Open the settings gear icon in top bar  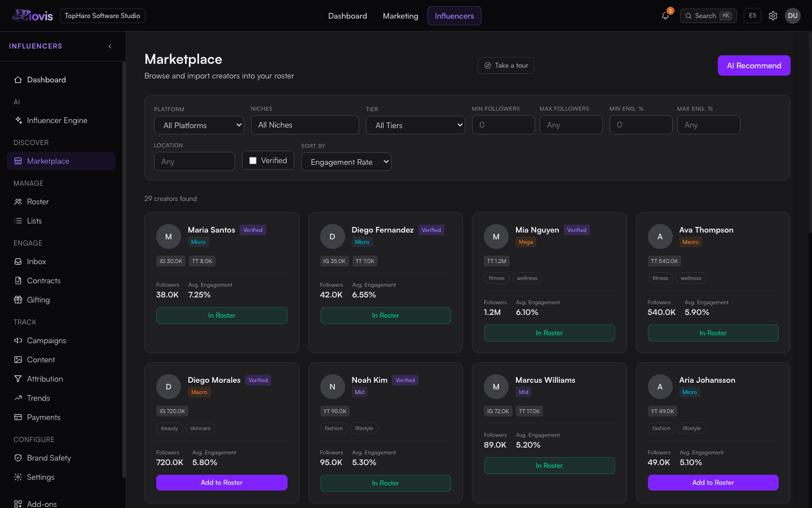coord(773,16)
